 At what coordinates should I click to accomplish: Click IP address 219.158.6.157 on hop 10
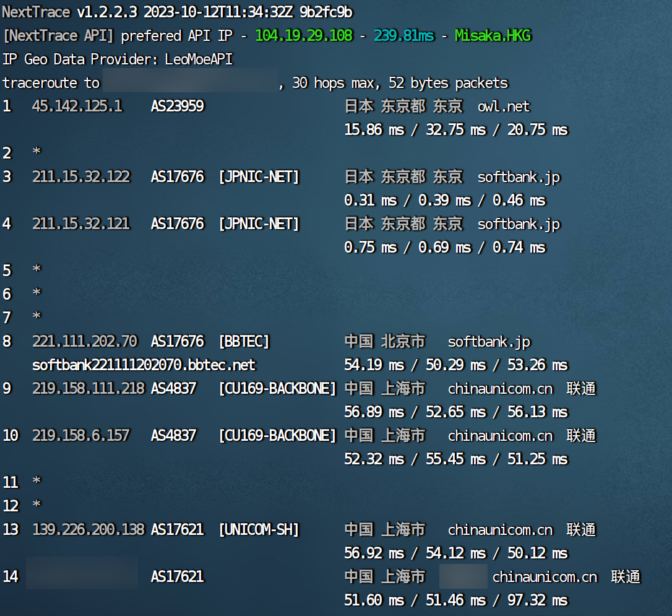point(81,436)
